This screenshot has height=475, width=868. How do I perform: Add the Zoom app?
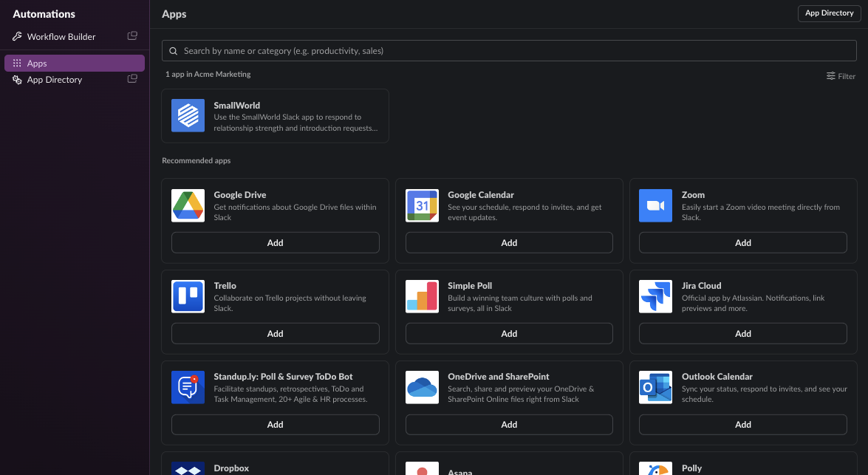click(x=742, y=243)
